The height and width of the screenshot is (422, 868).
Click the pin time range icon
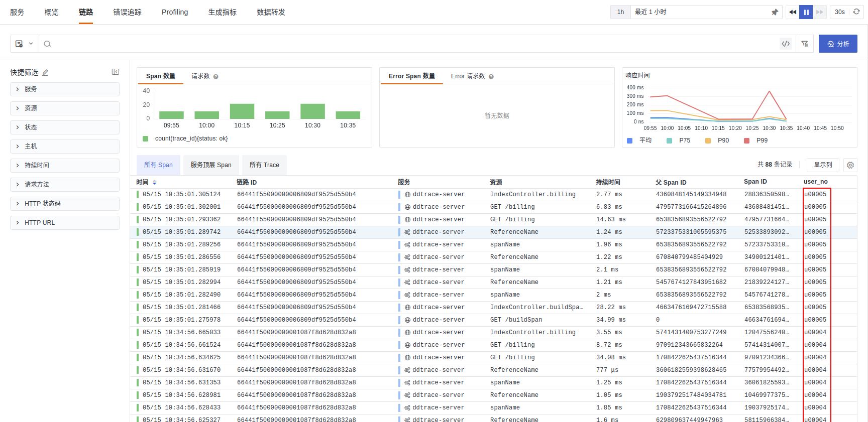click(x=775, y=12)
